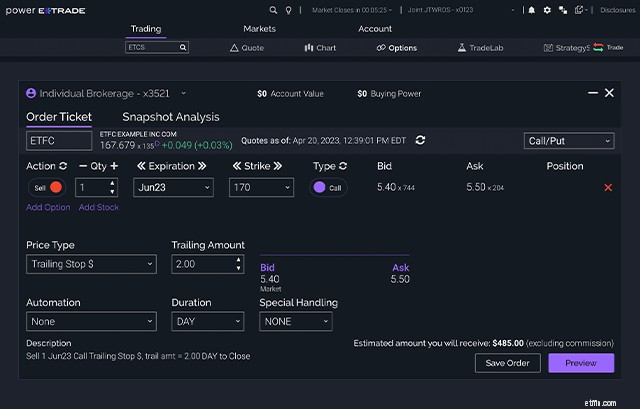Click the quantity stepper arrows

(x=112, y=187)
